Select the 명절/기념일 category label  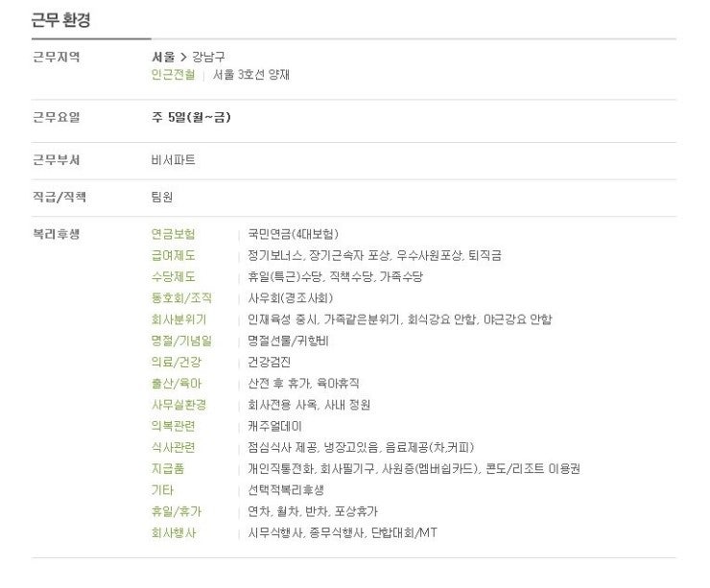pos(181,341)
